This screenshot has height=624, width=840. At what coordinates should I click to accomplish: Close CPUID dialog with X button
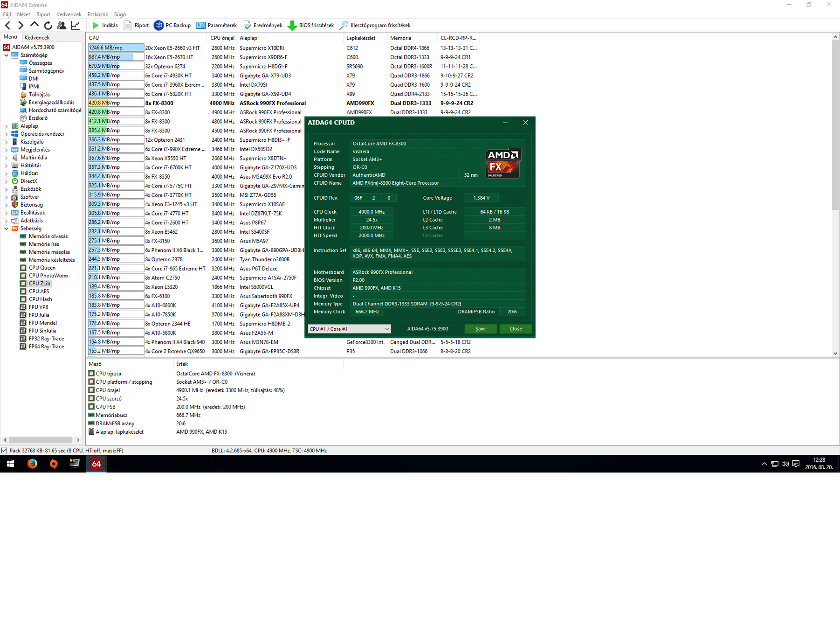point(525,123)
